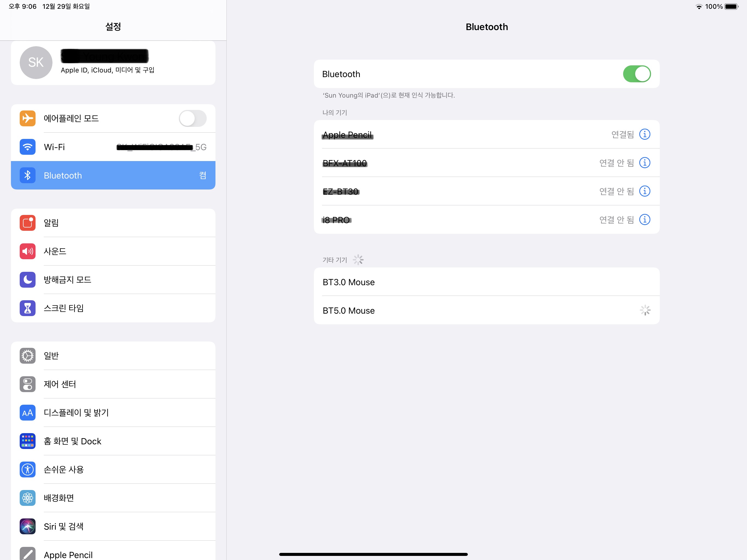Click the Siri colorful orb icon
The width and height of the screenshot is (747, 560).
point(27,526)
